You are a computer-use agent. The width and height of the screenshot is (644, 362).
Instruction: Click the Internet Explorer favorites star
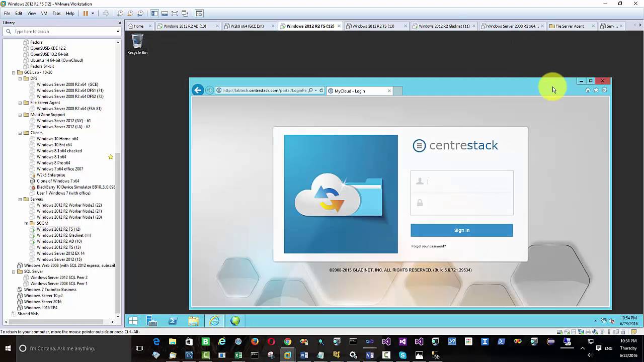point(596,90)
